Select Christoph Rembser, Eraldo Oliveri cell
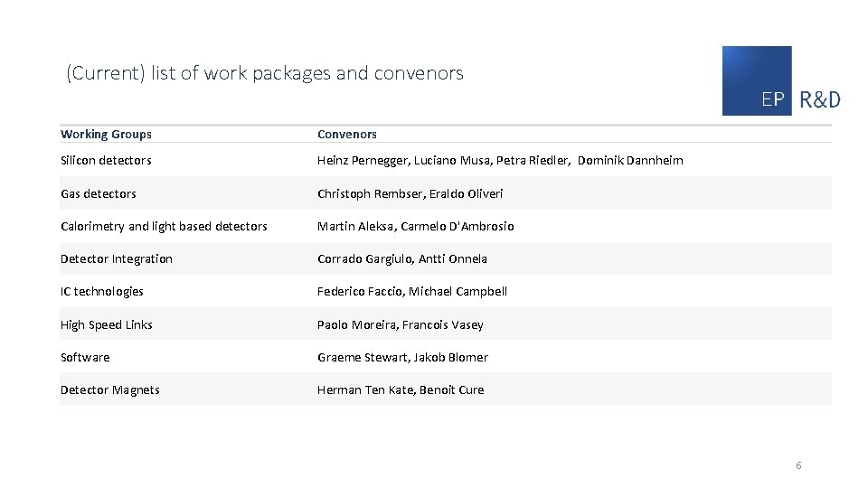The width and height of the screenshot is (868, 488). pos(410,193)
